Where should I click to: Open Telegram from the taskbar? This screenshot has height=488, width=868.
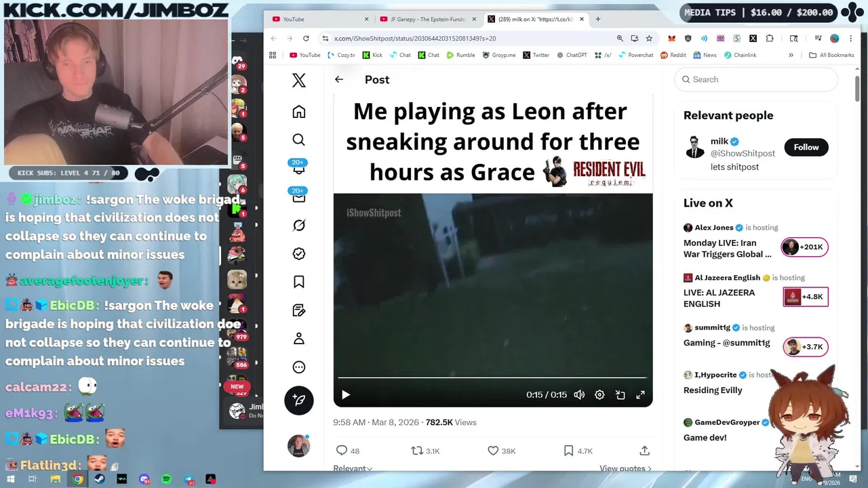(189, 479)
